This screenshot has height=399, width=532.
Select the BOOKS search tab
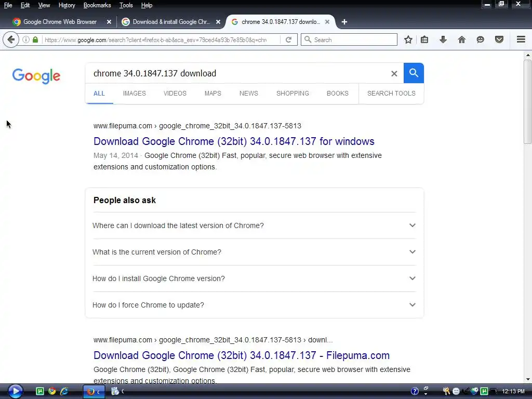point(338,94)
